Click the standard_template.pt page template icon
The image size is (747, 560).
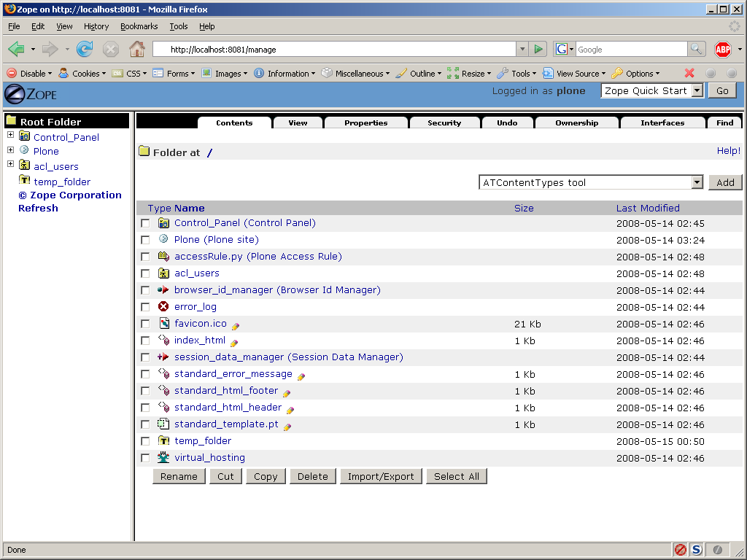pos(163,424)
